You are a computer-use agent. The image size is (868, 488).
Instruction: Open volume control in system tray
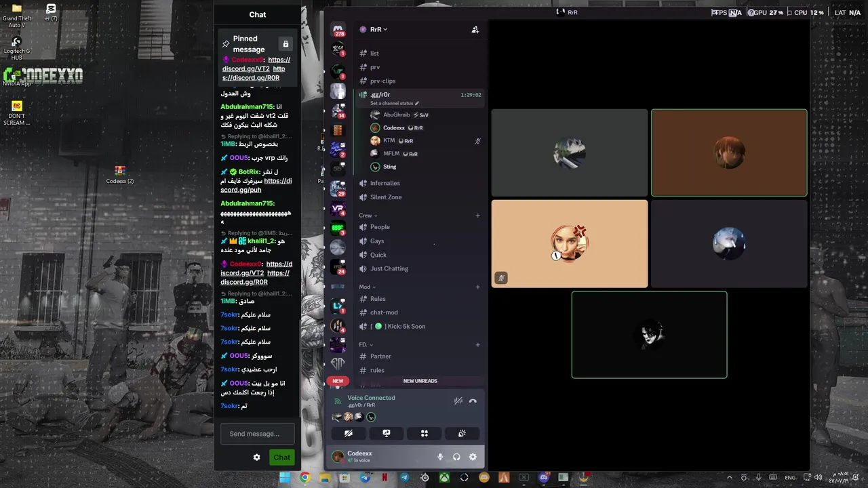point(818,478)
